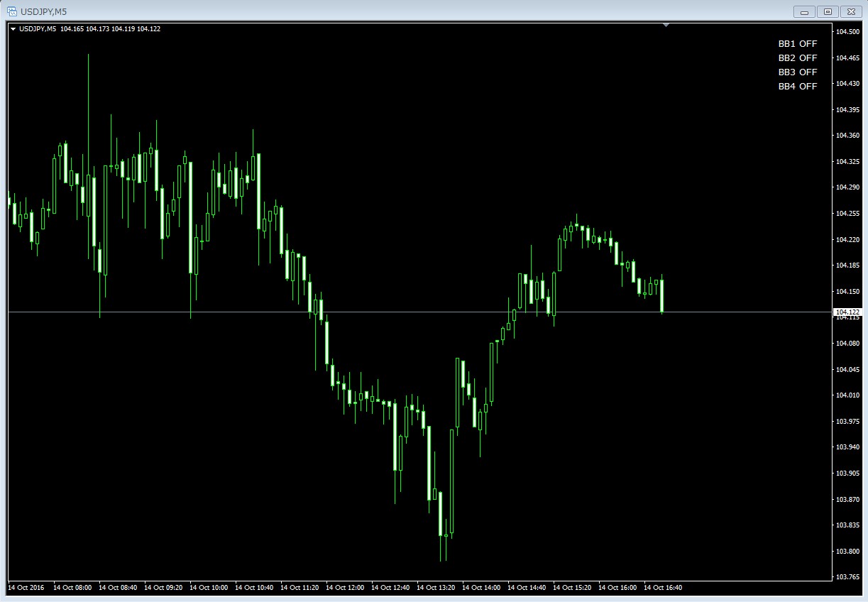Click the 103.870 price scale label

click(847, 500)
